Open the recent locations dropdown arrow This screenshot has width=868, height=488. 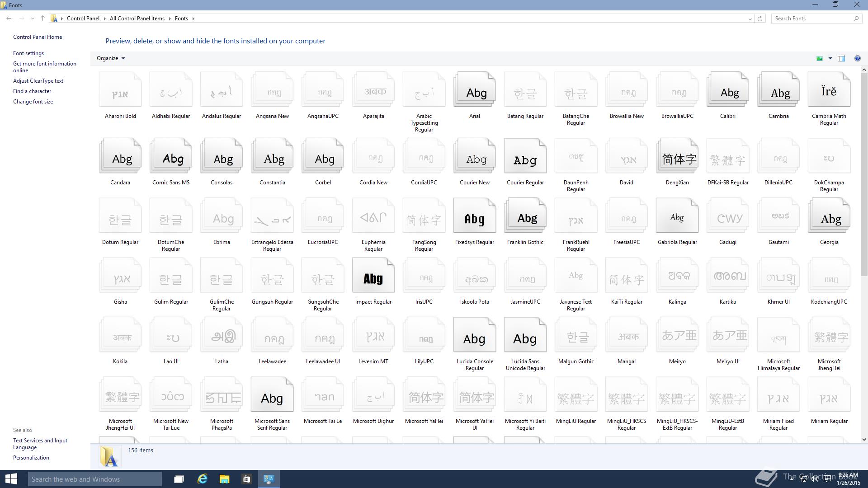tap(33, 19)
